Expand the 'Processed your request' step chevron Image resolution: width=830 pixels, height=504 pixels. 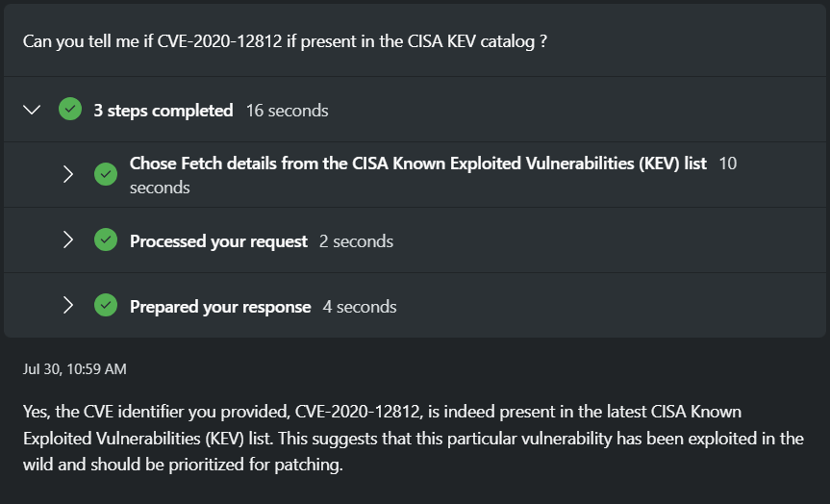[67, 240]
